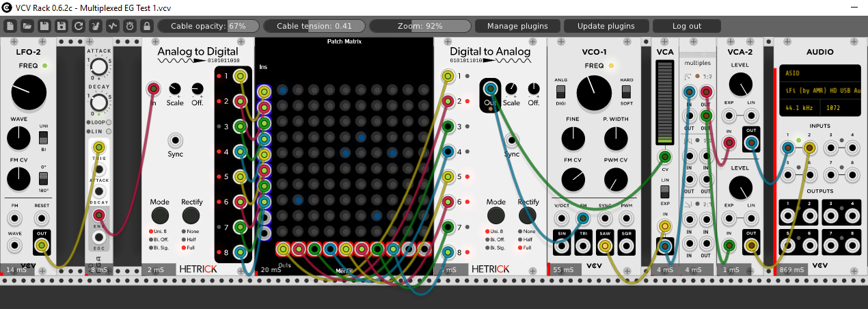Click Analog to Digital output jack 8

click(240, 252)
